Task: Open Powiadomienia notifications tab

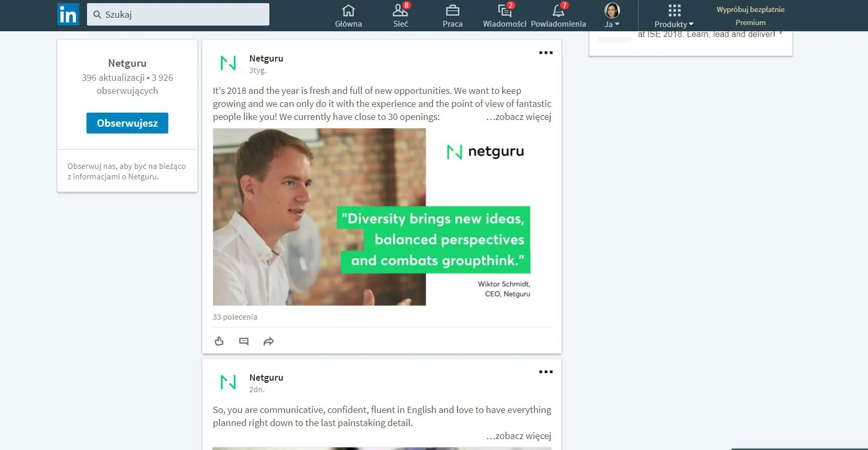Action: [x=559, y=16]
